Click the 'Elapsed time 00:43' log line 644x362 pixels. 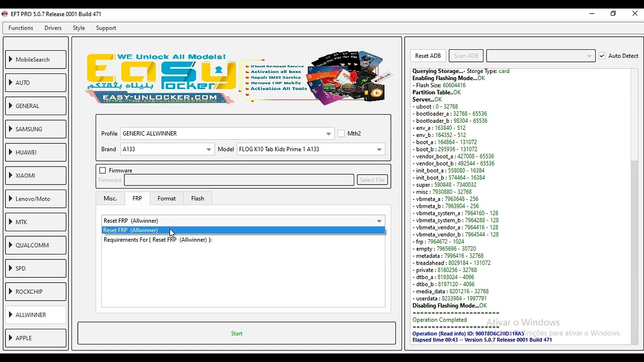[482, 340]
